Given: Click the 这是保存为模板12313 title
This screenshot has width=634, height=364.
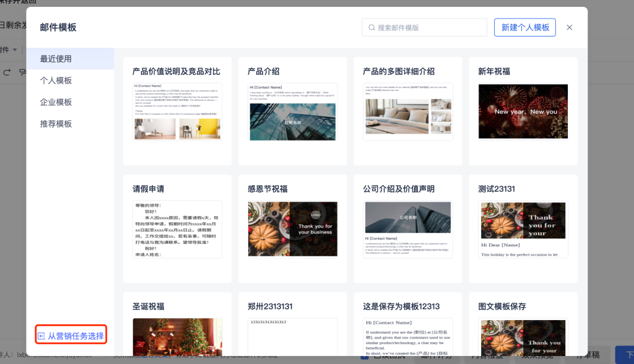Looking at the screenshot, I should click(x=401, y=306).
